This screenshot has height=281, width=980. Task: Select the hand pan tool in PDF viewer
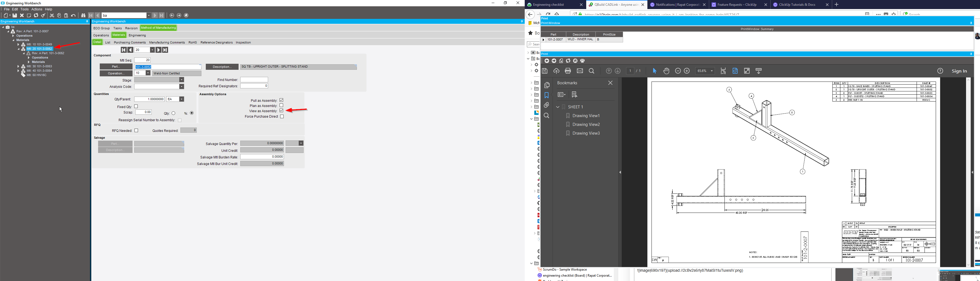coord(666,71)
